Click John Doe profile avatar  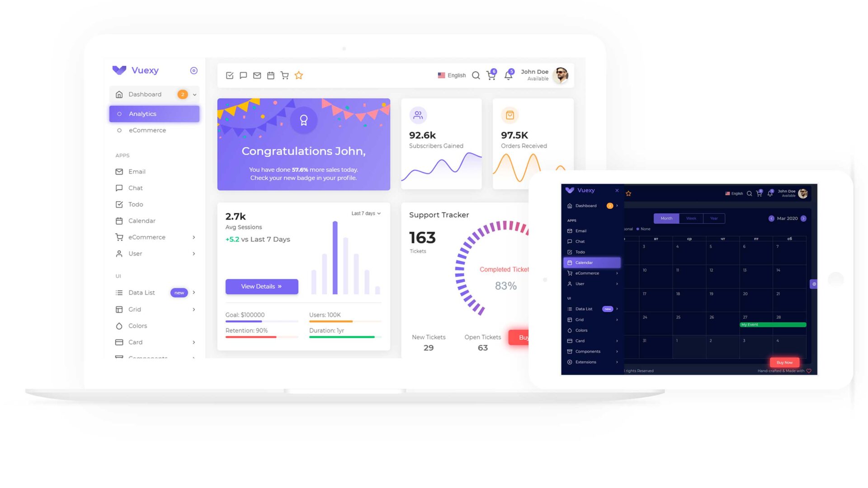(x=561, y=74)
